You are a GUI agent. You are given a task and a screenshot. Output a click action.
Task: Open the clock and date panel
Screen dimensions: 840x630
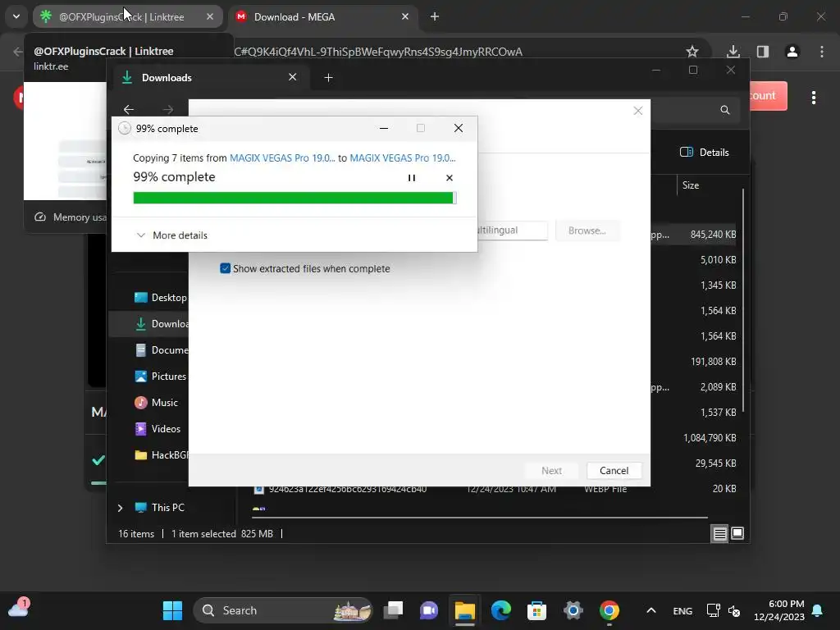pos(779,610)
